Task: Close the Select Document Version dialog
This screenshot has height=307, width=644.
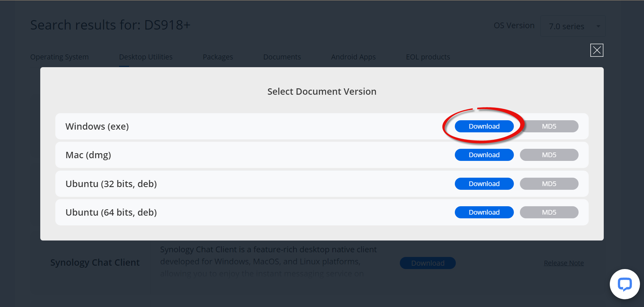Action: pos(597,50)
